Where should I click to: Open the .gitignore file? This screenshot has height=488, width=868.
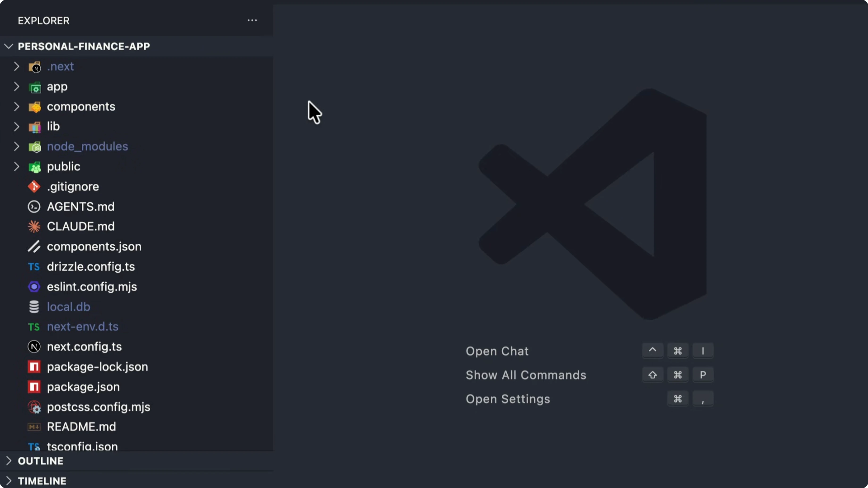click(73, 186)
